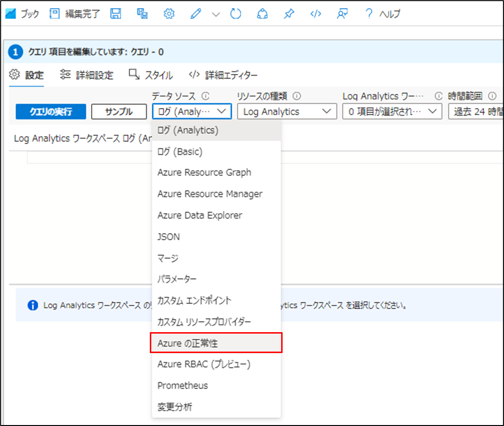Select JSON data source option

(x=216, y=237)
